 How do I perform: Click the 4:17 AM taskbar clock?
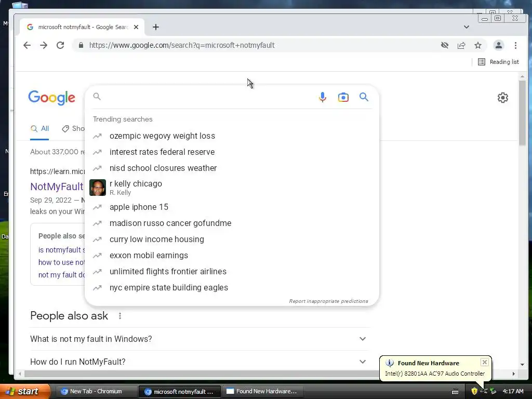513,391
